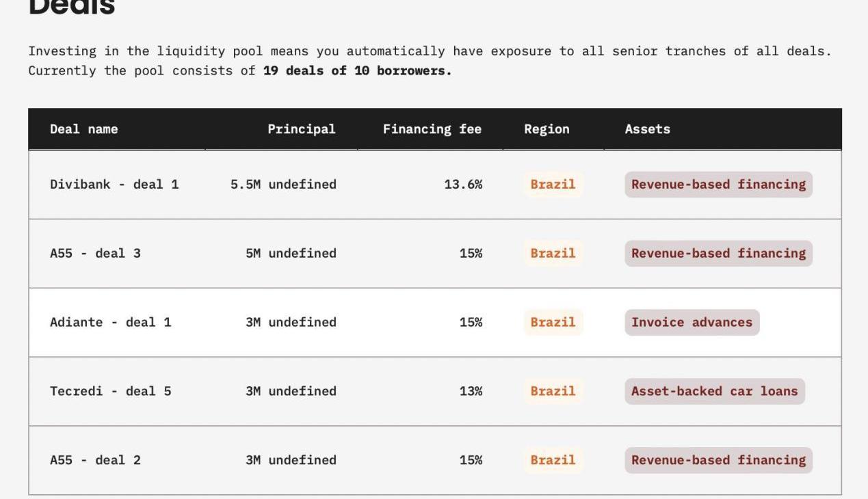Click the Asset-backed car loans tag

[x=714, y=392]
